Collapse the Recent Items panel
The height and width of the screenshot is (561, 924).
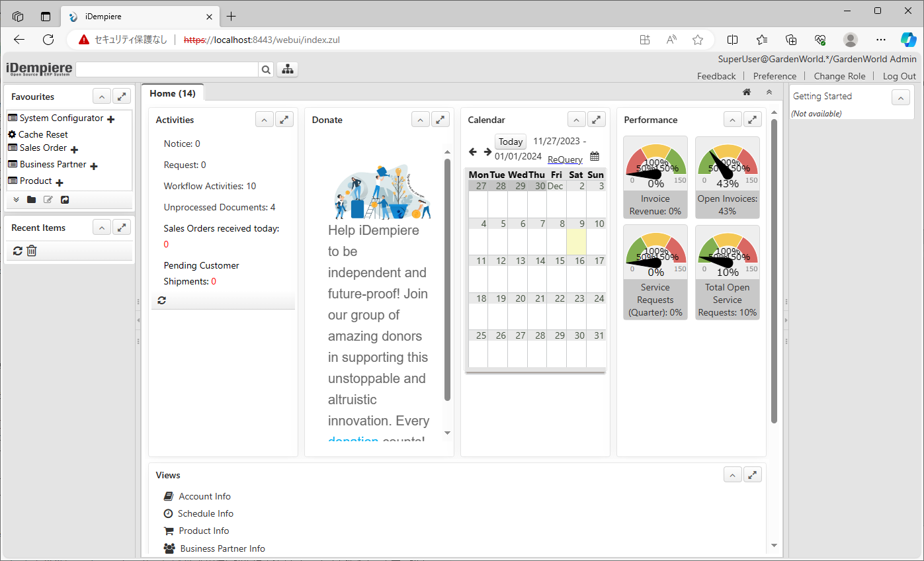pos(101,228)
